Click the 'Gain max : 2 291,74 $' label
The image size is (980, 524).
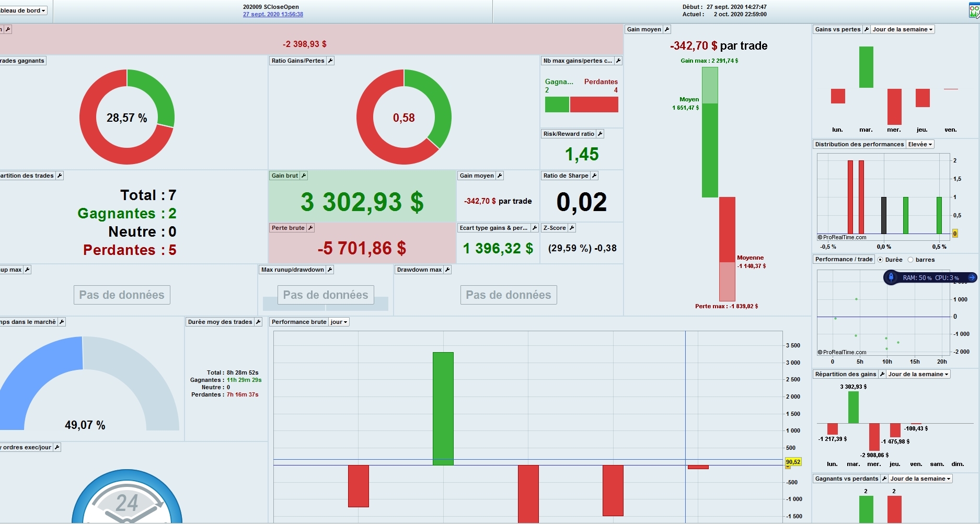(709, 61)
